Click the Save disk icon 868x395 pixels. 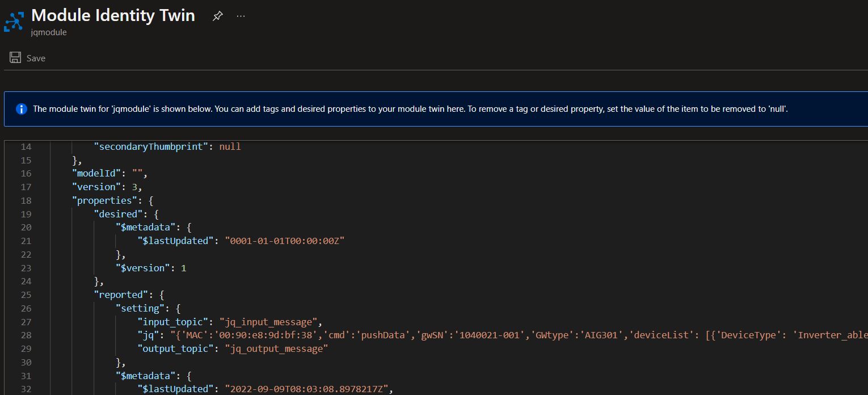pyautogui.click(x=14, y=57)
